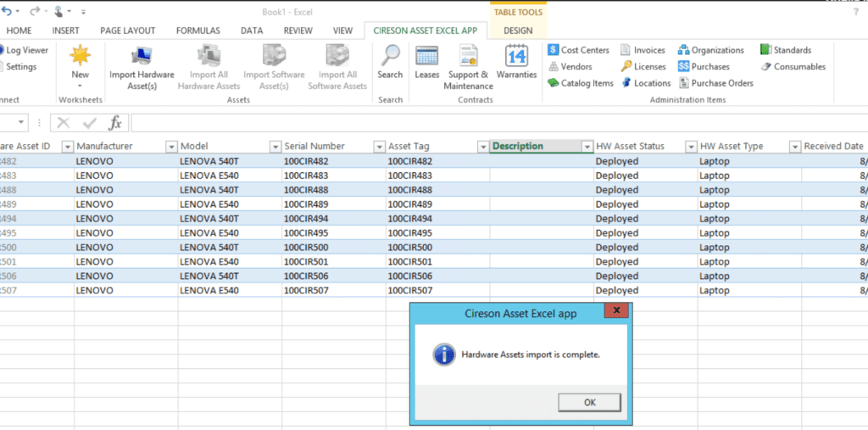Close the Cireson Asset Excel app dialog
Image resolution: width=868 pixels, height=430 pixels.
point(616,310)
